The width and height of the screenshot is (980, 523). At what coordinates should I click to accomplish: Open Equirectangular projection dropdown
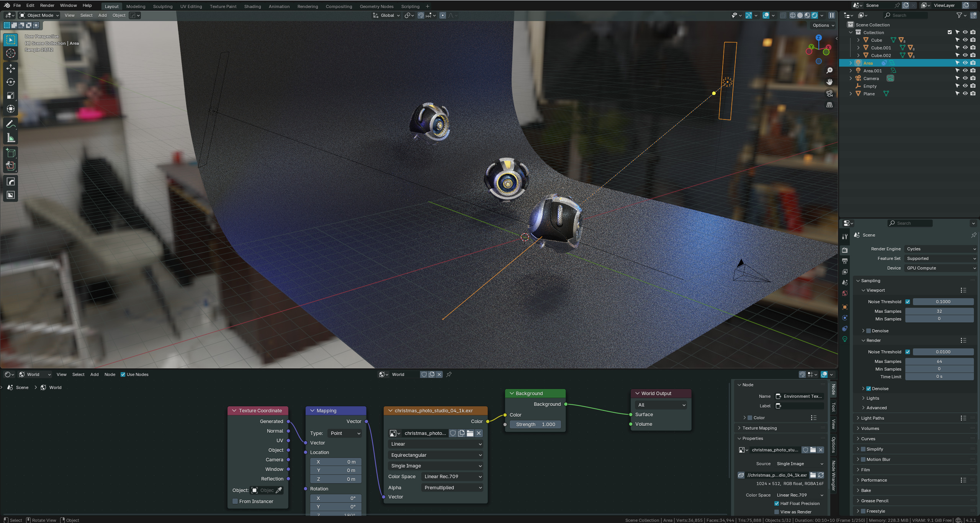435,455
